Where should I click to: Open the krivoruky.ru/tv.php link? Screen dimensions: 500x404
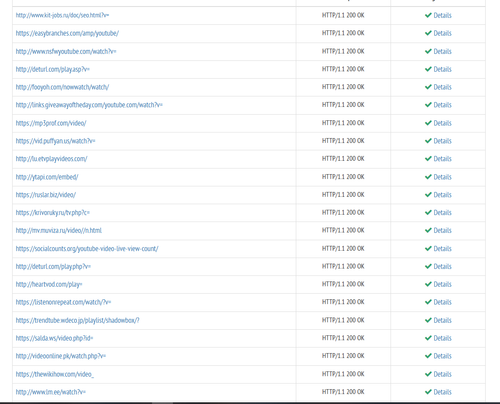point(53,213)
